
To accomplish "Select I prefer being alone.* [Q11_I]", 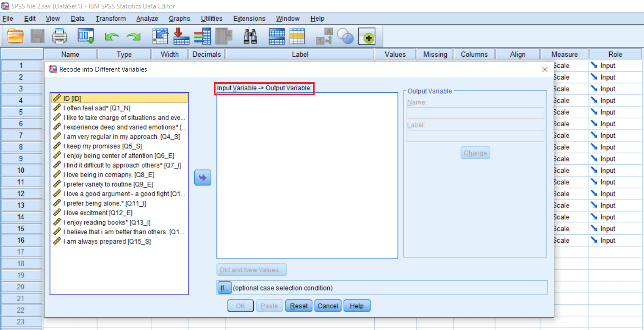I will point(119,203).
